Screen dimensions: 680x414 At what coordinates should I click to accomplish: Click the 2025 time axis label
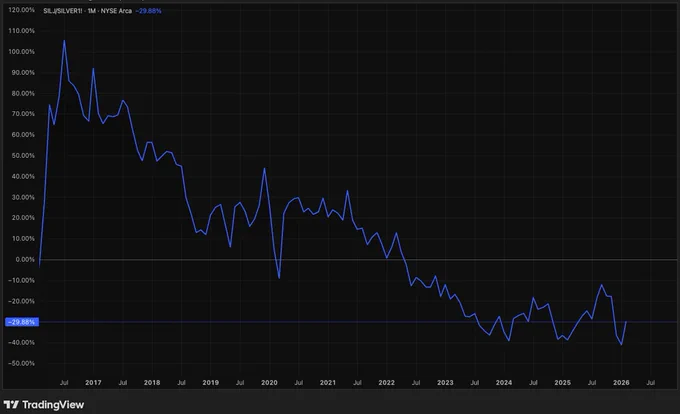(562, 382)
